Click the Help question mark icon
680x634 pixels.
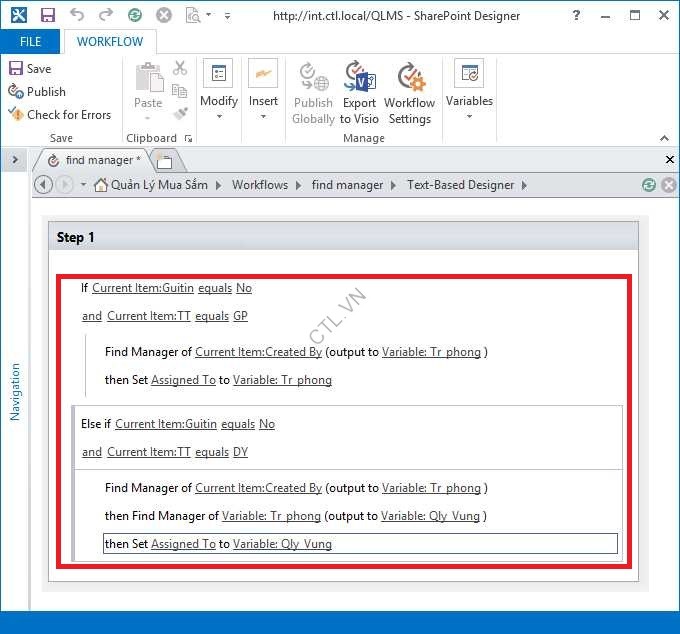tap(576, 16)
